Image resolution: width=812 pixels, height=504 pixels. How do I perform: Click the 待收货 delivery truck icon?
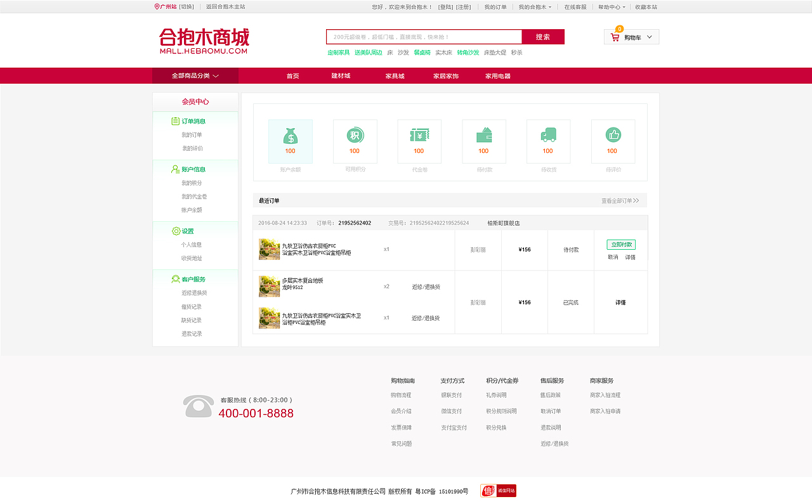click(547, 135)
